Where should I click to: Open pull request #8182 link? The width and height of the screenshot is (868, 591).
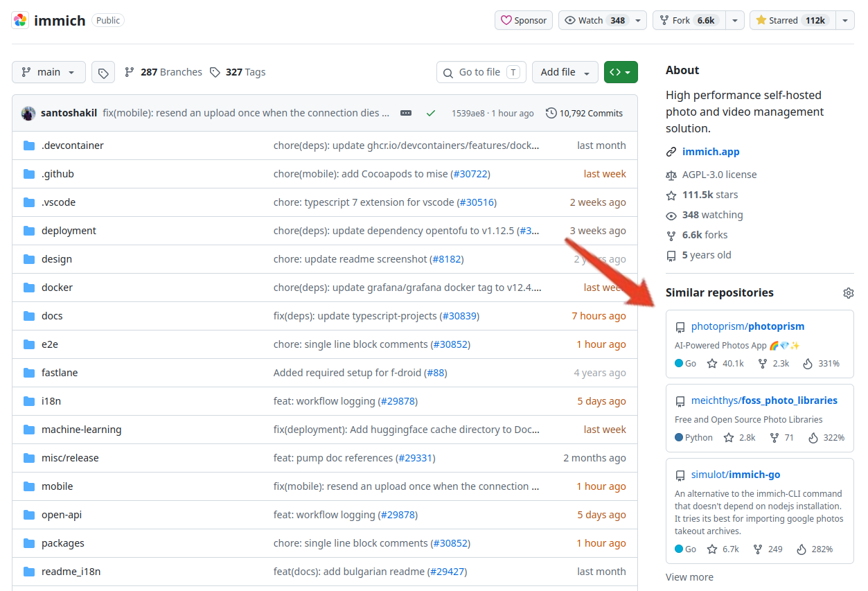(447, 259)
